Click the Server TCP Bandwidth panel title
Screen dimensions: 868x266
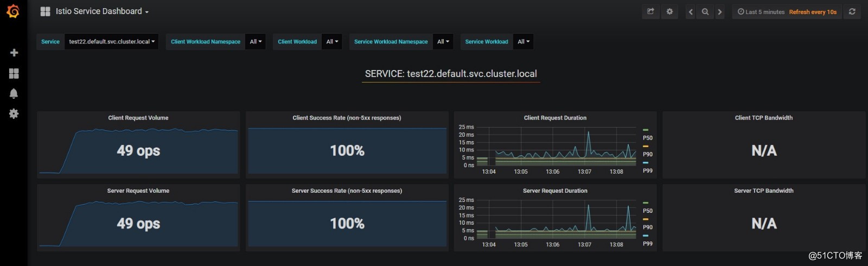pos(764,191)
